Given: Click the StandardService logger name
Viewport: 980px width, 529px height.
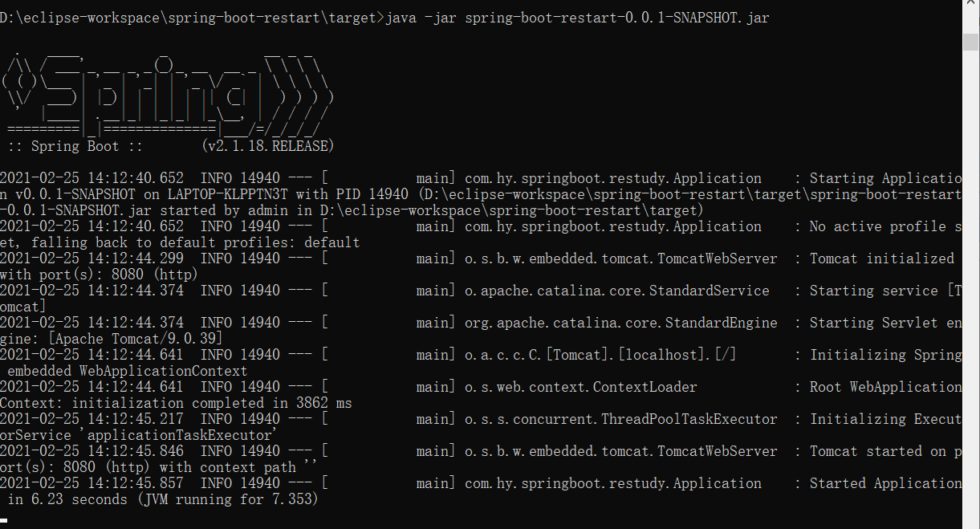Looking at the screenshot, I should 617,291.
